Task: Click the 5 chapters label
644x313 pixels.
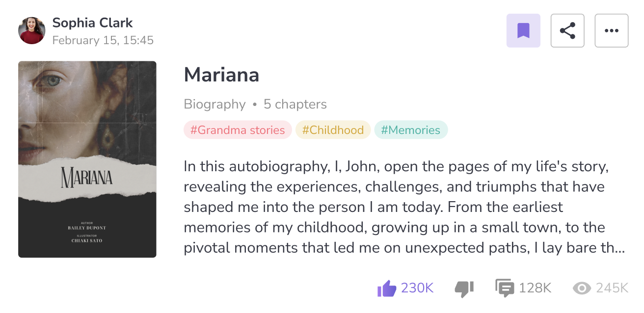Action: coord(295,104)
